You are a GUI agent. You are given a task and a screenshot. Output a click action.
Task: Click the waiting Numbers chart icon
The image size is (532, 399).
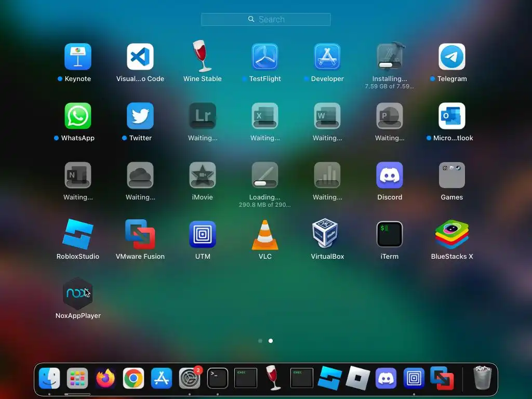(327, 175)
